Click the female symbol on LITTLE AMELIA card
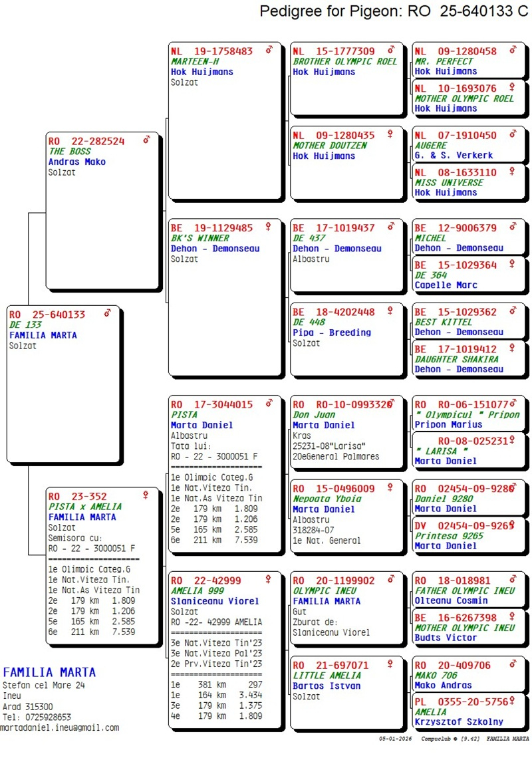 (x=390, y=664)
